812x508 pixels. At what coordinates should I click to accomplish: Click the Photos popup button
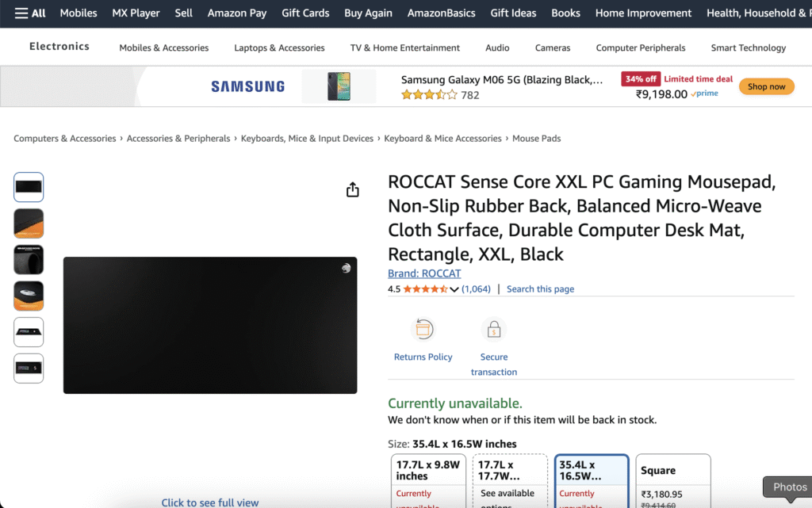tap(788, 487)
